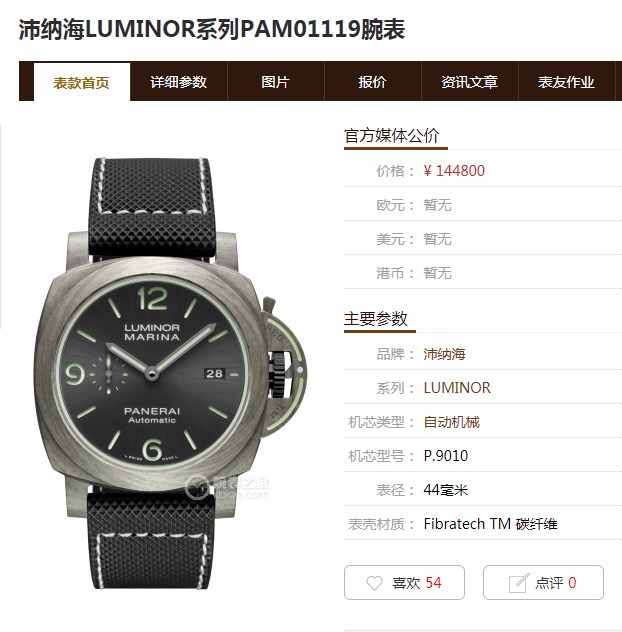
Task: Select the 资讯文章 tab
Action: pyautogui.click(x=470, y=82)
